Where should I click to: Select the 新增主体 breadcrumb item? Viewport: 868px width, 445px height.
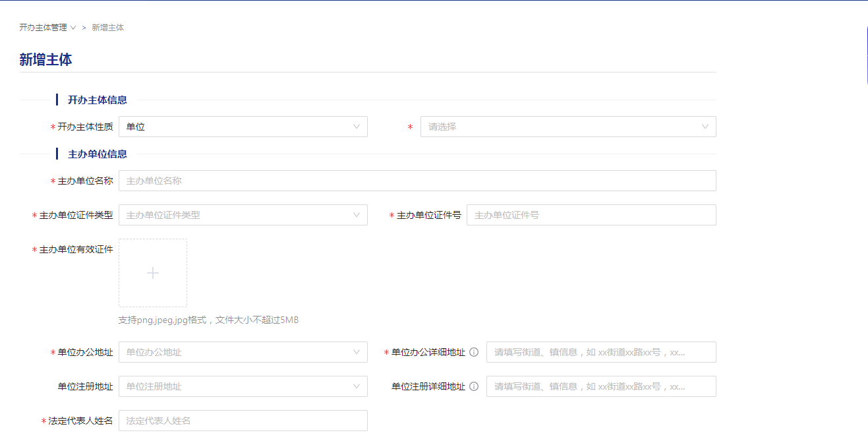(107, 28)
